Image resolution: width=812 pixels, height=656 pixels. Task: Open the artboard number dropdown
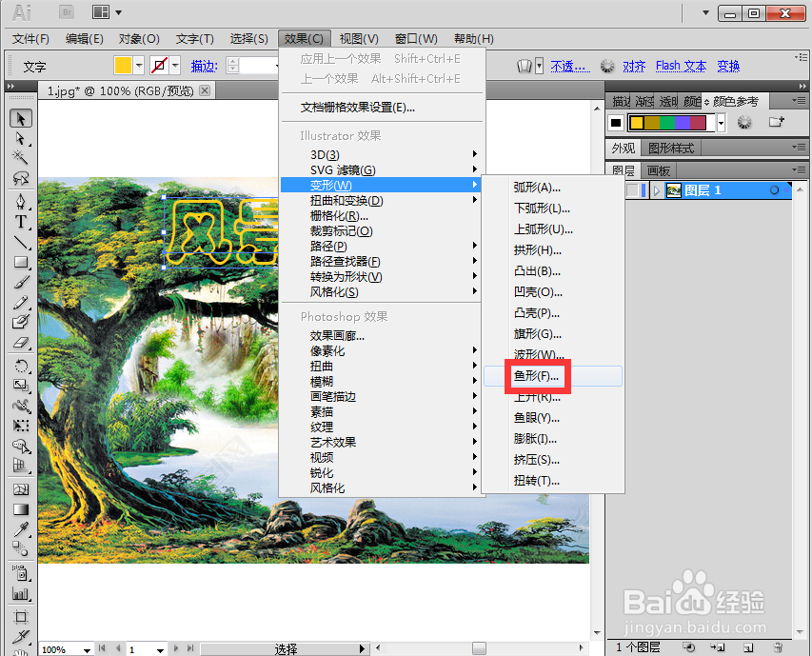click(160, 649)
